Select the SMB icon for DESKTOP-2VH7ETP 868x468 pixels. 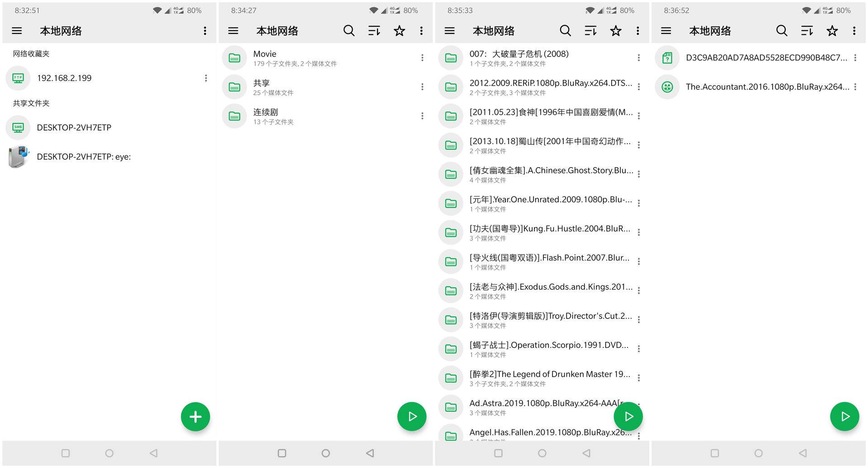tap(17, 127)
